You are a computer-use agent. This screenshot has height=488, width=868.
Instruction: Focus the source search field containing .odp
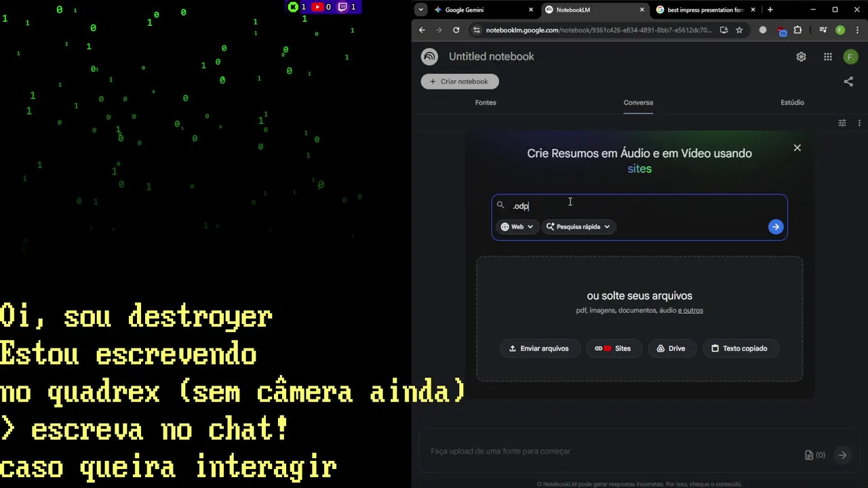coord(639,206)
